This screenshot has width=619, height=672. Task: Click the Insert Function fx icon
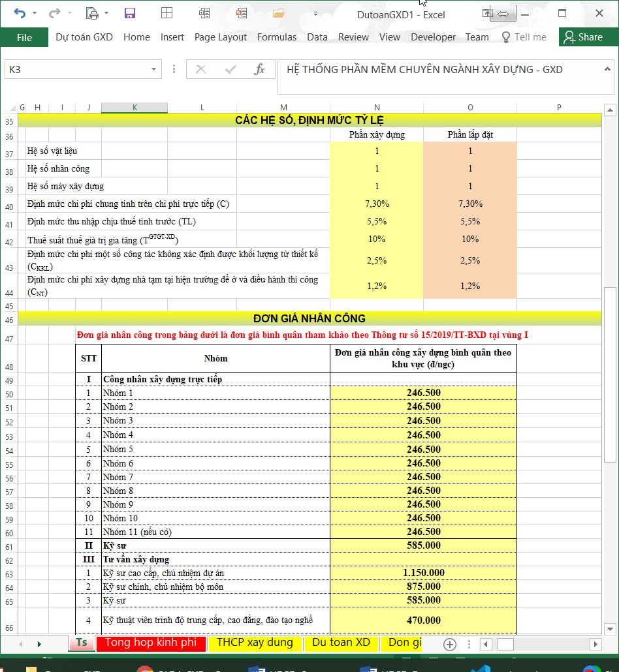coord(259,69)
